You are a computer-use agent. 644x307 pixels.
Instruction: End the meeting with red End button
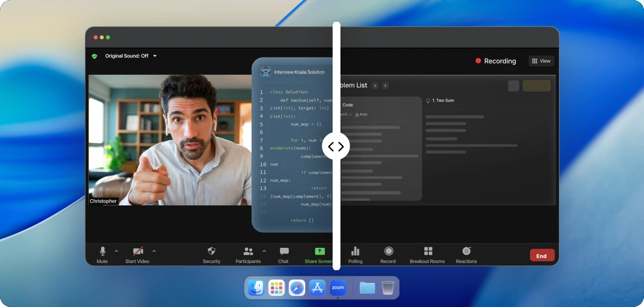pyautogui.click(x=542, y=255)
